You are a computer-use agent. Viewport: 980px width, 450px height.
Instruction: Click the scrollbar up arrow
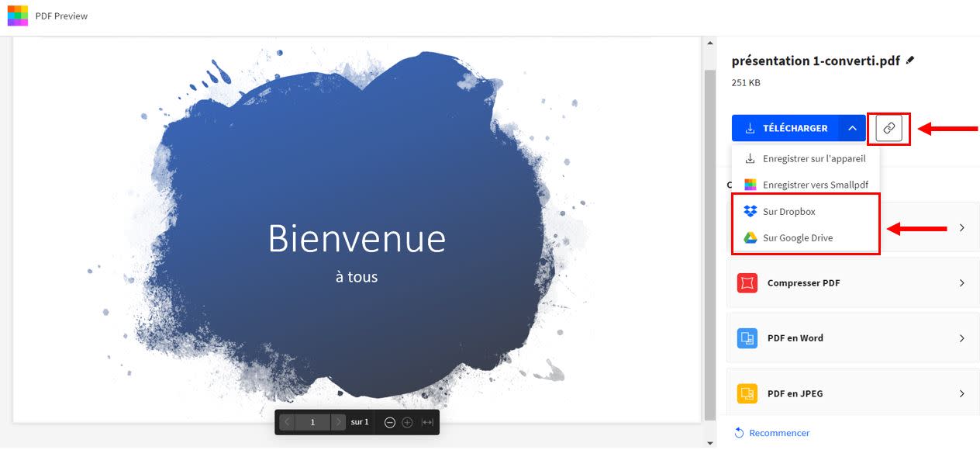click(x=709, y=43)
